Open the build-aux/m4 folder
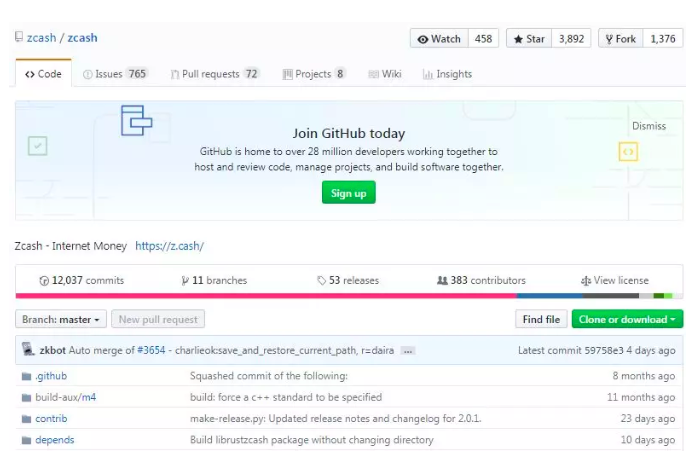Viewport: 698px width, 470px height. tap(66, 397)
